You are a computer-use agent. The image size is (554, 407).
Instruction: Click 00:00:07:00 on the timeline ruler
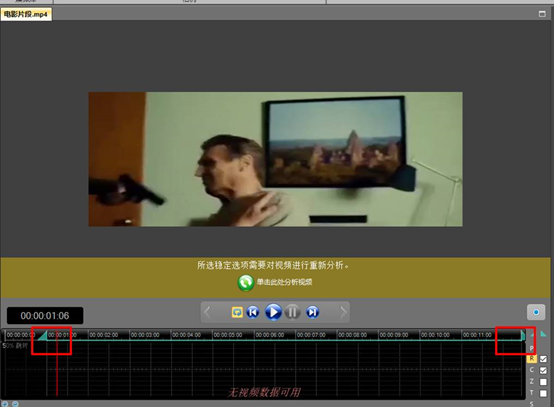pos(311,335)
